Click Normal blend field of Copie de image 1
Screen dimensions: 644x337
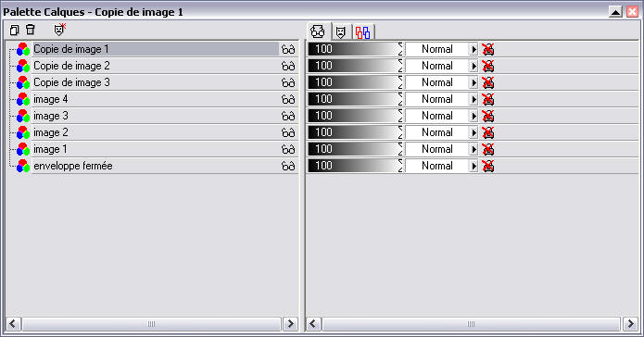pyautogui.click(x=437, y=49)
